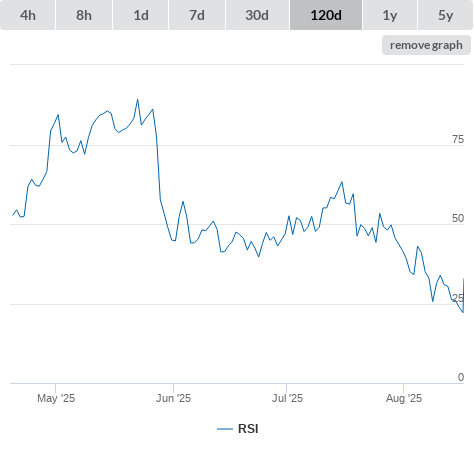The width and height of the screenshot is (474, 455).
Task: Open the 7d time range tab
Action: pyautogui.click(x=197, y=15)
